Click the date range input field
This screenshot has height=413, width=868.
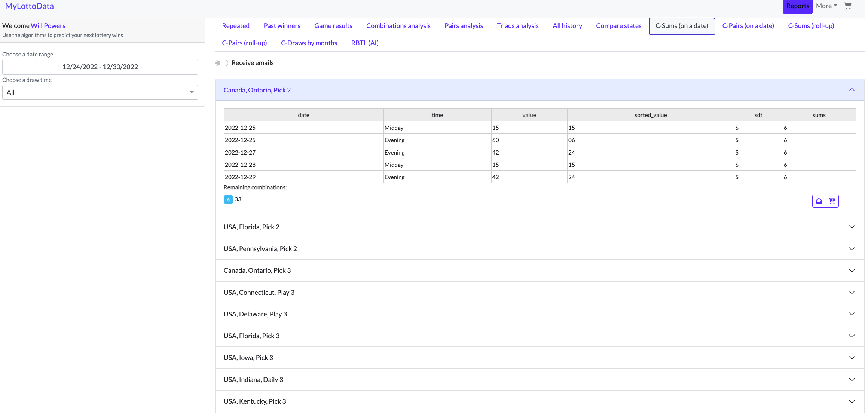pyautogui.click(x=100, y=67)
